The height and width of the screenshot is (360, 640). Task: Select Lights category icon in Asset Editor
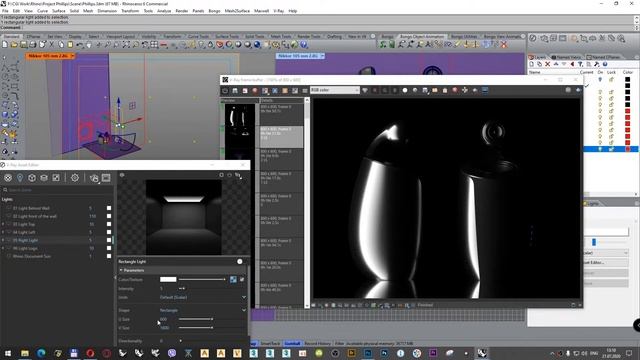click(20, 178)
